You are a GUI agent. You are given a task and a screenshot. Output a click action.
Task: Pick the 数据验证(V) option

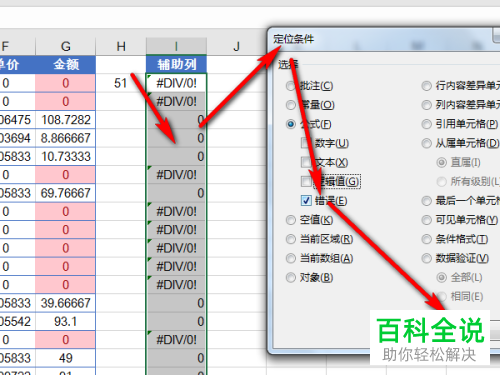[426, 258]
